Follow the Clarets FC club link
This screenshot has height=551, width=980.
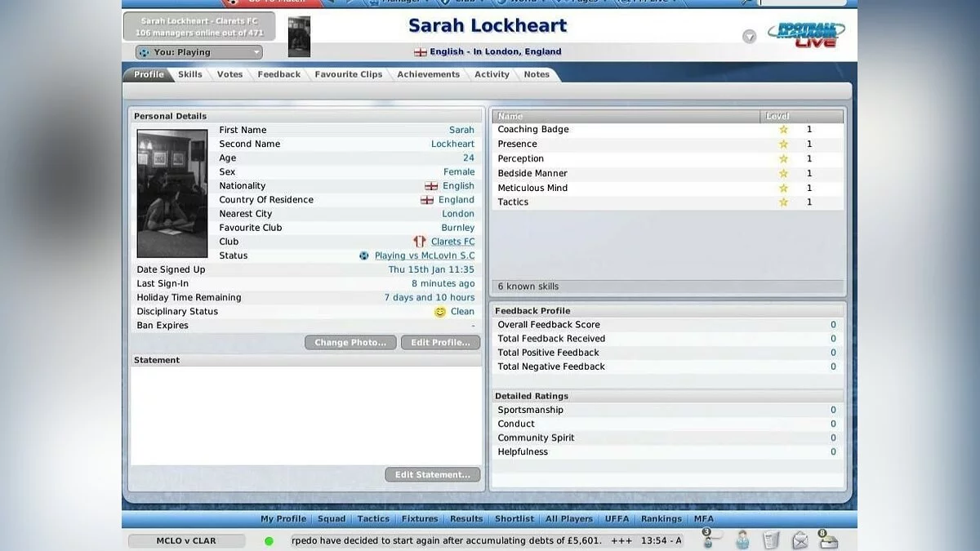[x=452, y=242]
